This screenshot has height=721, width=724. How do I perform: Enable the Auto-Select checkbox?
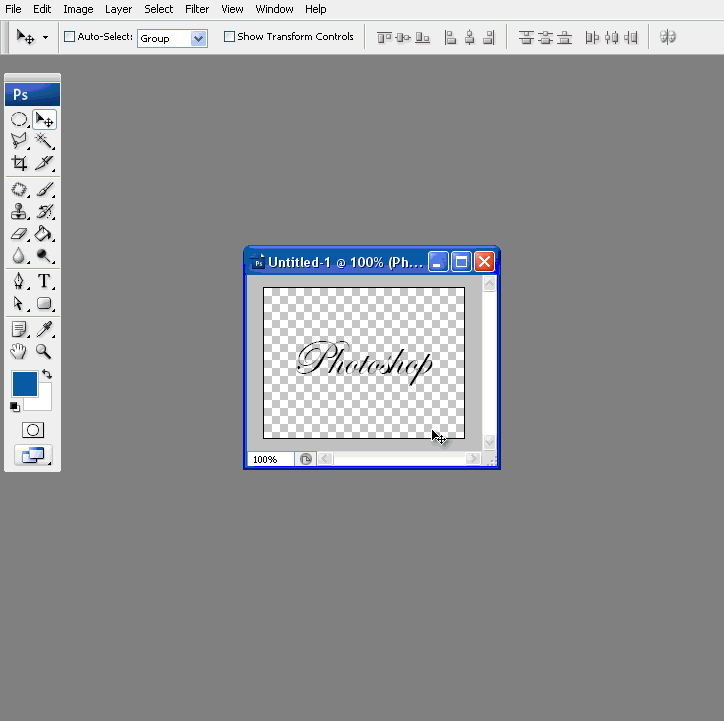[x=70, y=37]
